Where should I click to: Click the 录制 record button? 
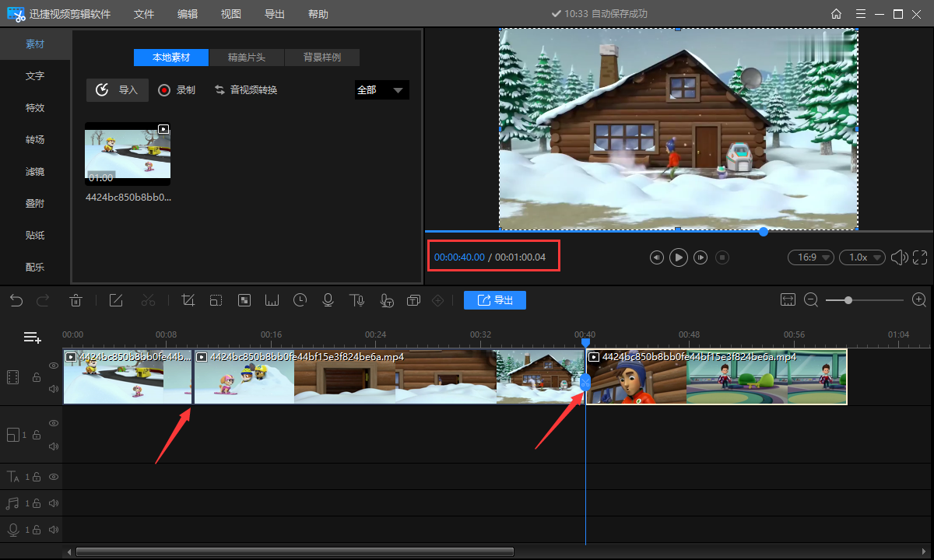[x=177, y=90]
